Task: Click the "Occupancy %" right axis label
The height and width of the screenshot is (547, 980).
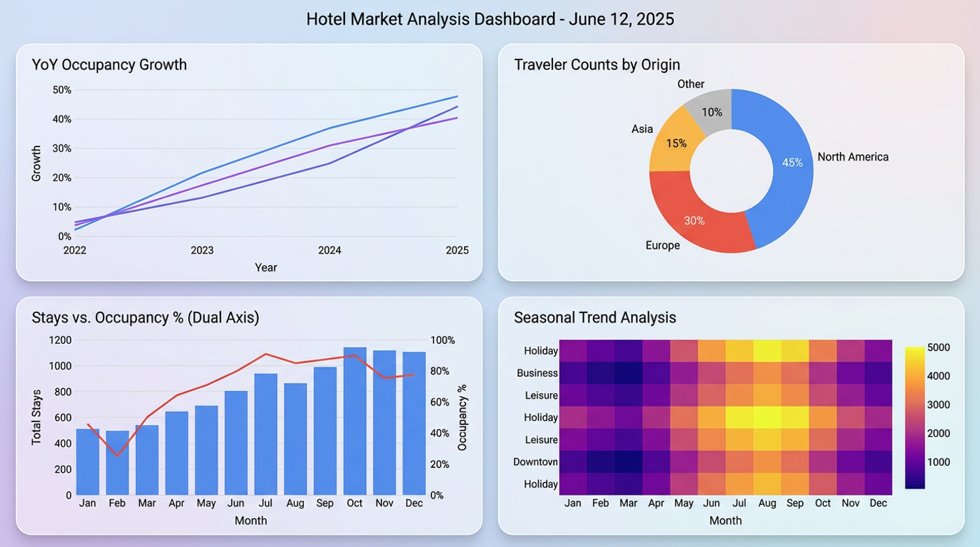Action: click(462, 417)
